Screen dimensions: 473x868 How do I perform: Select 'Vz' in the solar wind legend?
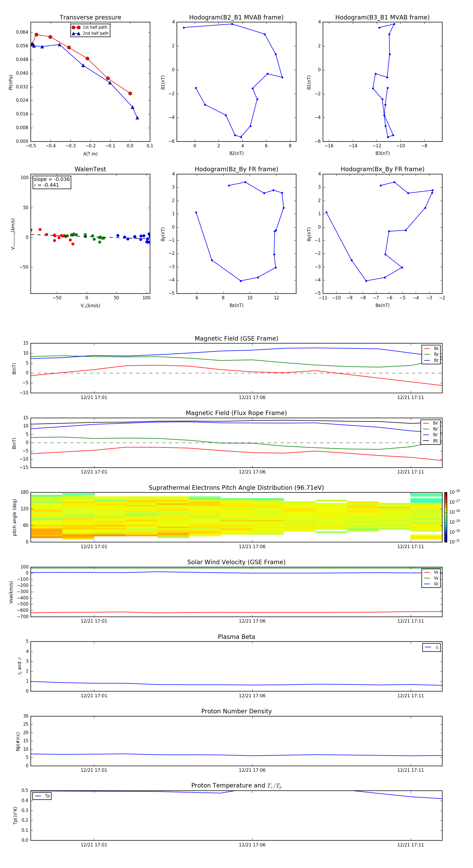click(x=431, y=584)
